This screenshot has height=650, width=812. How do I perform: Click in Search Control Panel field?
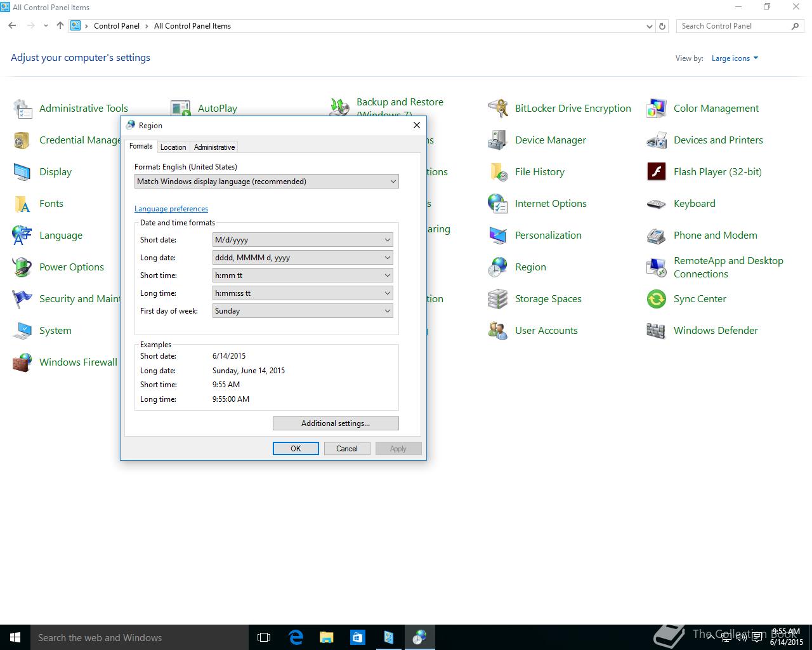click(740, 26)
